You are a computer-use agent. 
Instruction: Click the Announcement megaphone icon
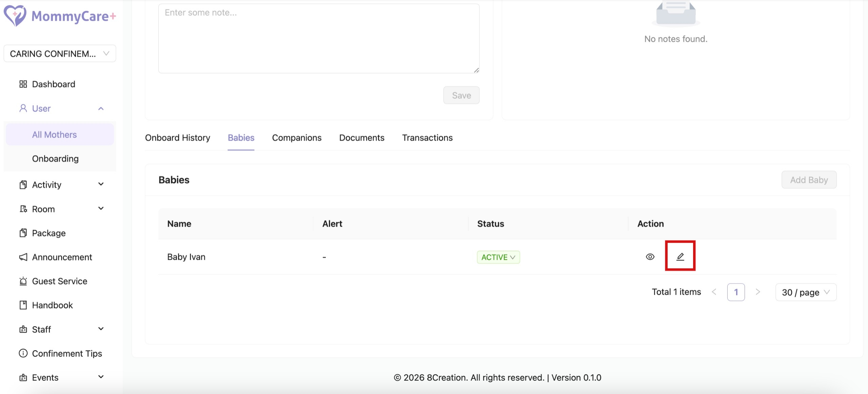tap(23, 257)
